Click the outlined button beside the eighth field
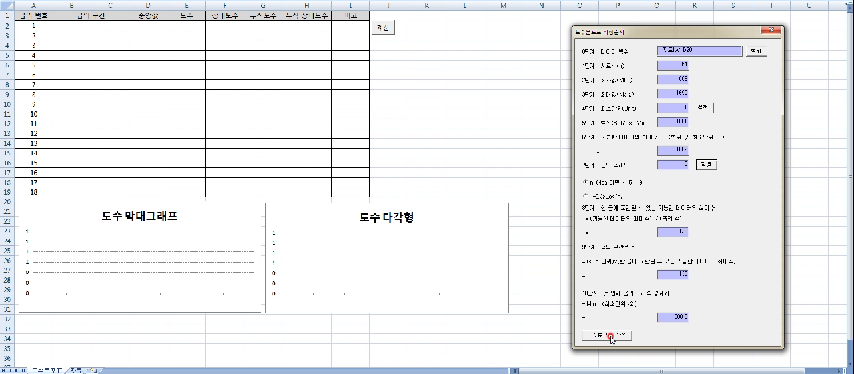This screenshot has width=854, height=374. pyautogui.click(x=706, y=164)
